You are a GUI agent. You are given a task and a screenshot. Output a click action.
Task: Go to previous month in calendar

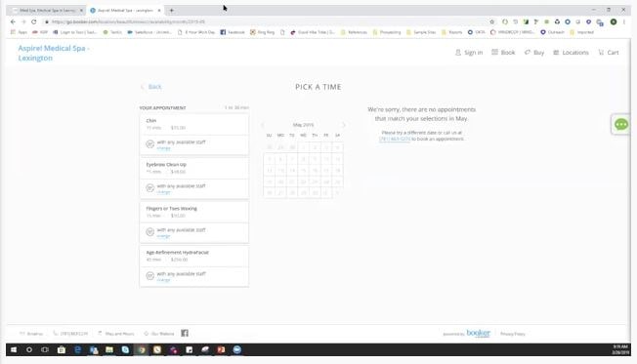point(263,125)
